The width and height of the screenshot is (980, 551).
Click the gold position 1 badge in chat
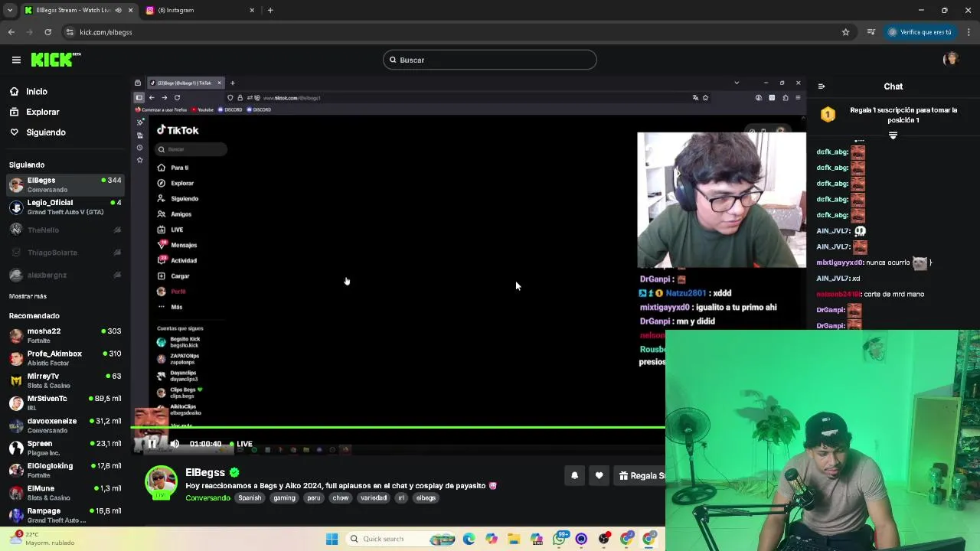pyautogui.click(x=828, y=115)
